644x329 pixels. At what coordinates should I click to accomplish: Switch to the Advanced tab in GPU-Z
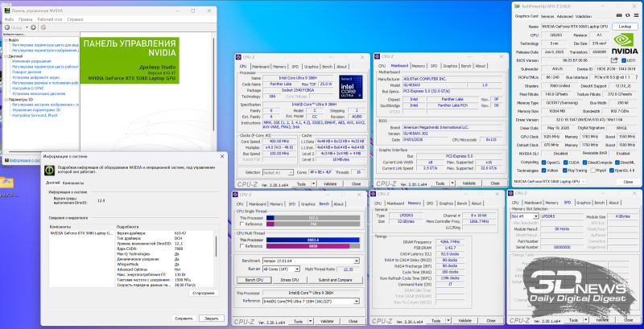click(x=565, y=16)
